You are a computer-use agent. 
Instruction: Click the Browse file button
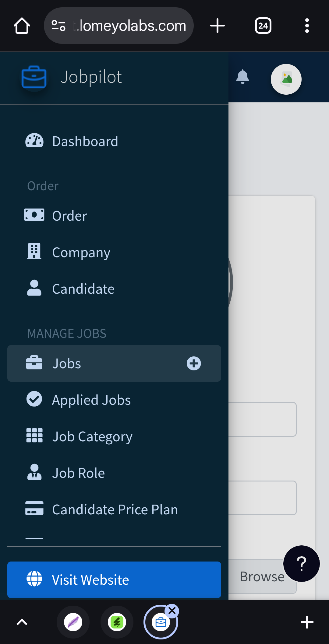click(262, 576)
